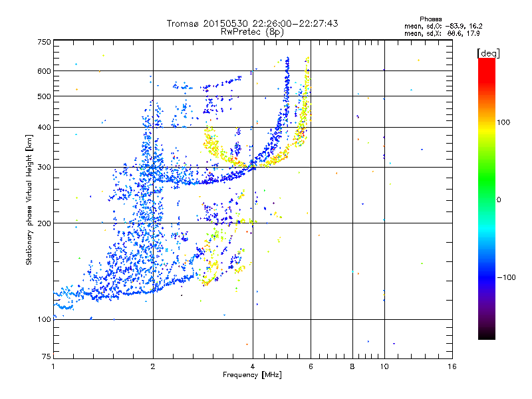
Task: Click the x-axis tick label "10"
Action: [384, 366]
